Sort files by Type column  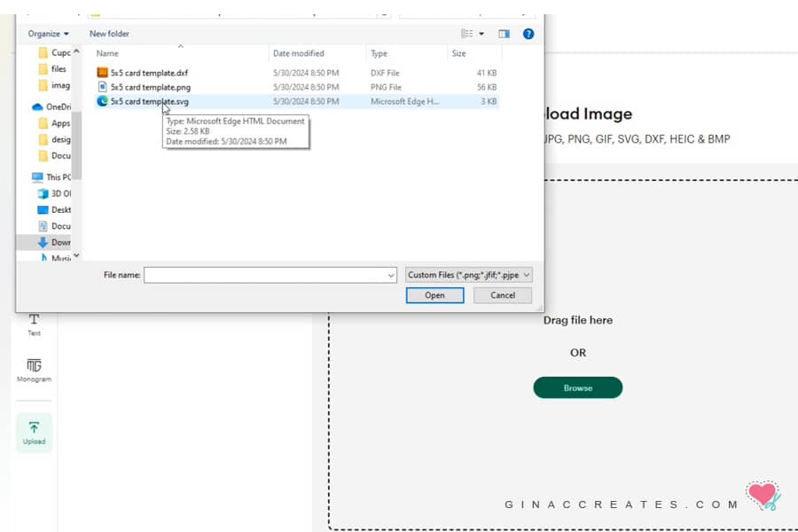(x=379, y=53)
